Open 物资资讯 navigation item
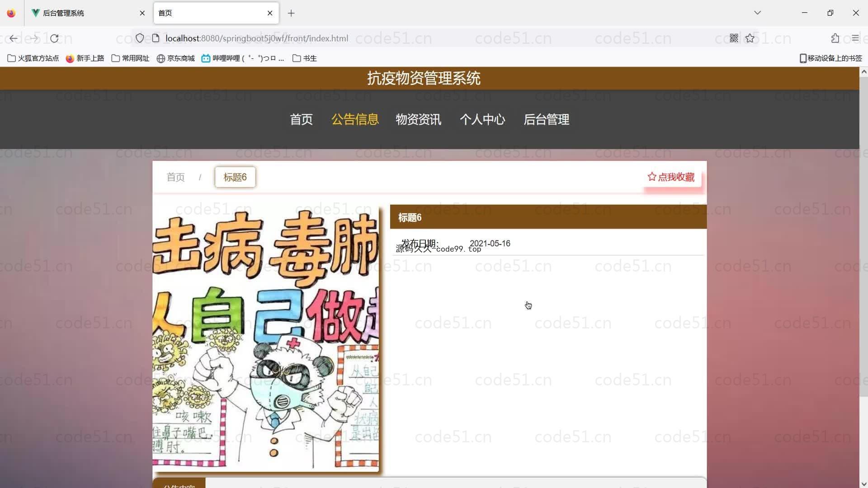The image size is (868, 488). pos(419,119)
